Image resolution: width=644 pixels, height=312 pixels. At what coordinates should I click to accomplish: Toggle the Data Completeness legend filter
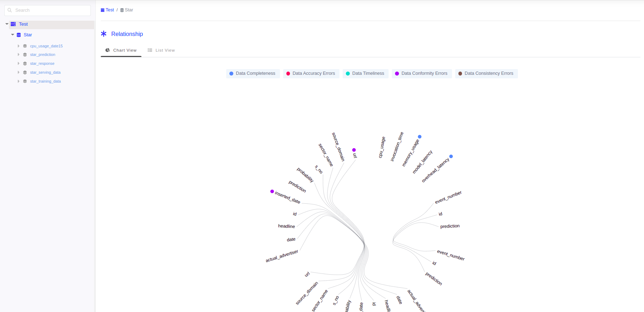[x=253, y=74]
